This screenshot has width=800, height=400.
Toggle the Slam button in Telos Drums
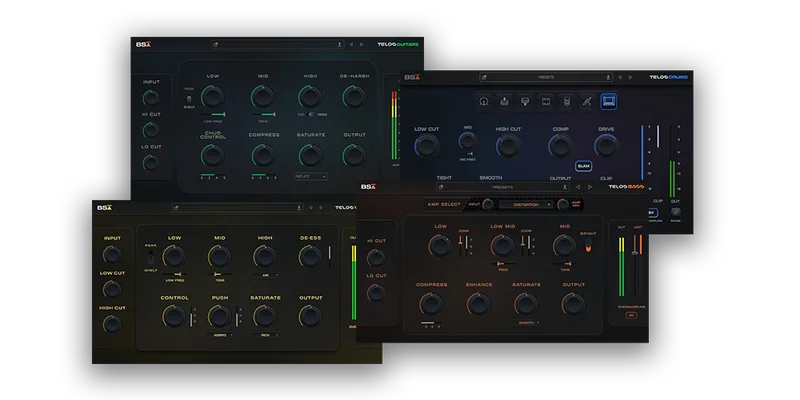point(584,166)
